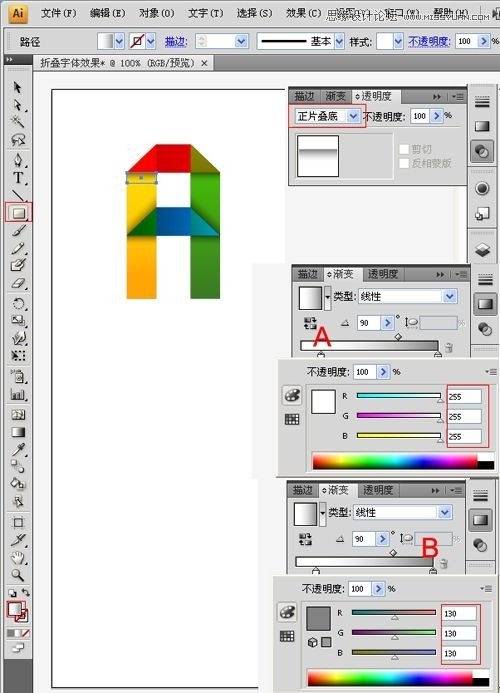The image size is (500, 693).
Task: Open the 文件(F) menu
Action: (58, 13)
